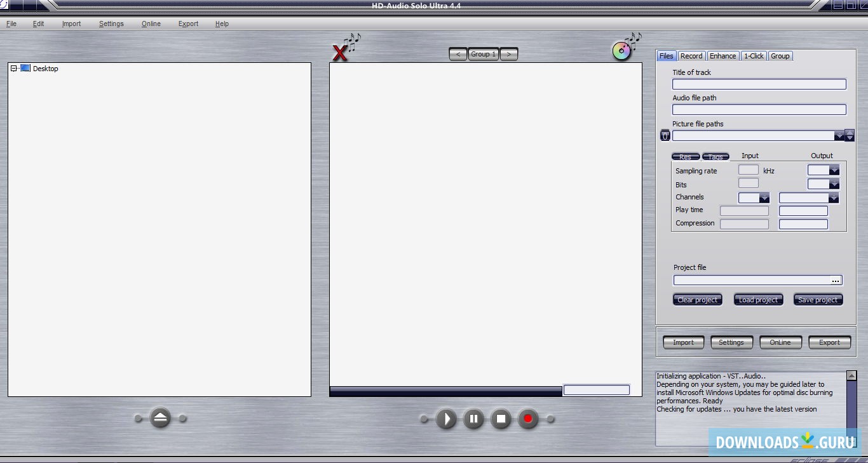868x463 pixels.
Task: Open the File menu
Action: tap(11, 23)
